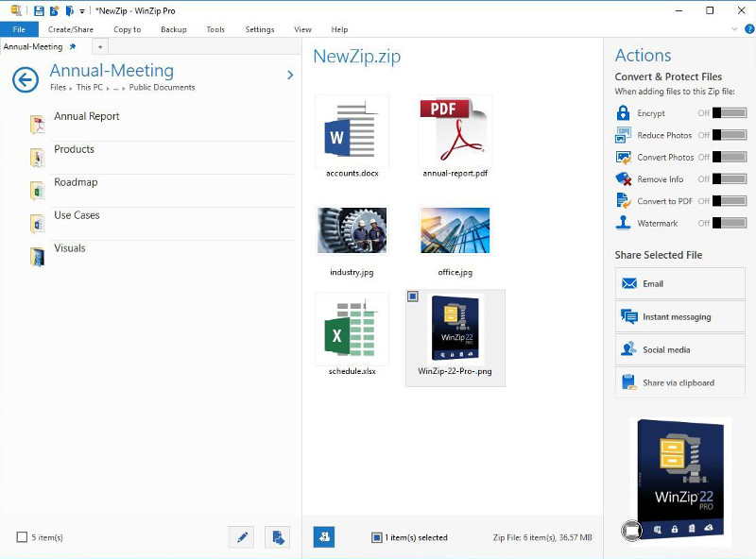Open quick access toolbar dropdown arrow
Screen dimensions: 756x559
pyautogui.click(x=82, y=11)
